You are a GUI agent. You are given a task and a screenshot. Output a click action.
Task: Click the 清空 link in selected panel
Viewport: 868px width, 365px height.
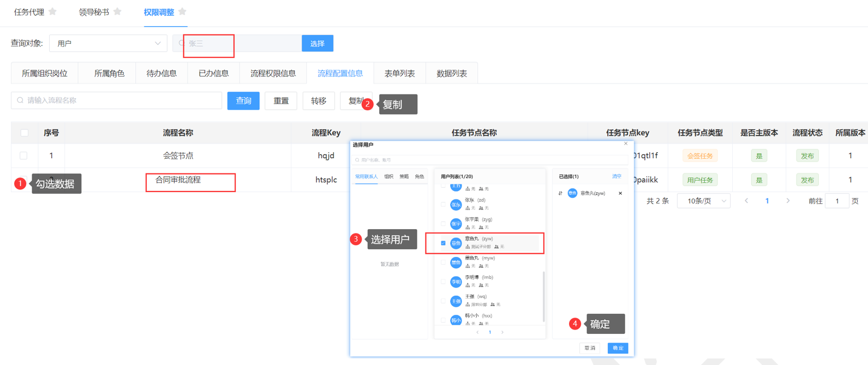(x=616, y=177)
